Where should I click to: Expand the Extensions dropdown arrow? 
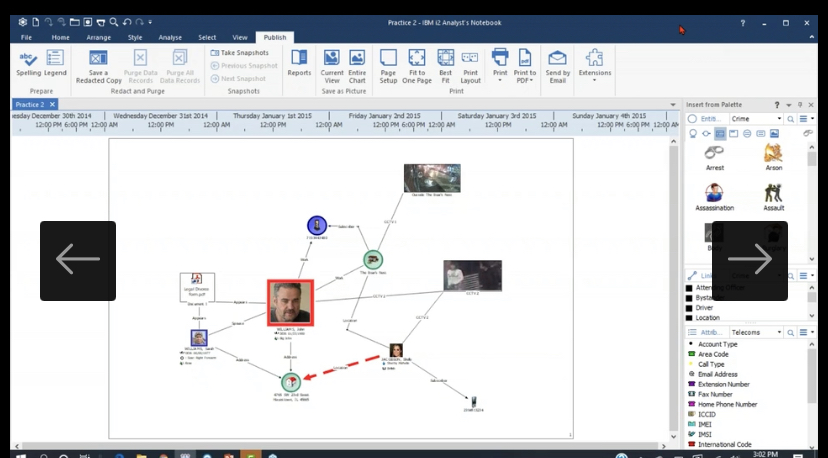(595, 81)
